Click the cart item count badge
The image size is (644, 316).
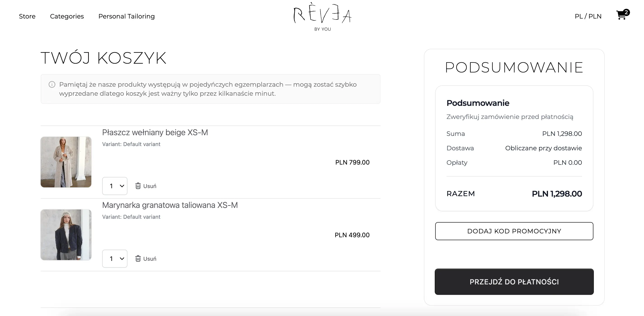pyautogui.click(x=626, y=12)
